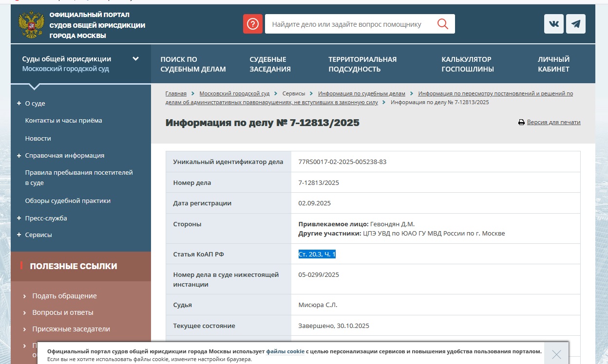Click case number value '7-12813/2025' in table
This screenshot has width=608, height=364.
click(319, 183)
